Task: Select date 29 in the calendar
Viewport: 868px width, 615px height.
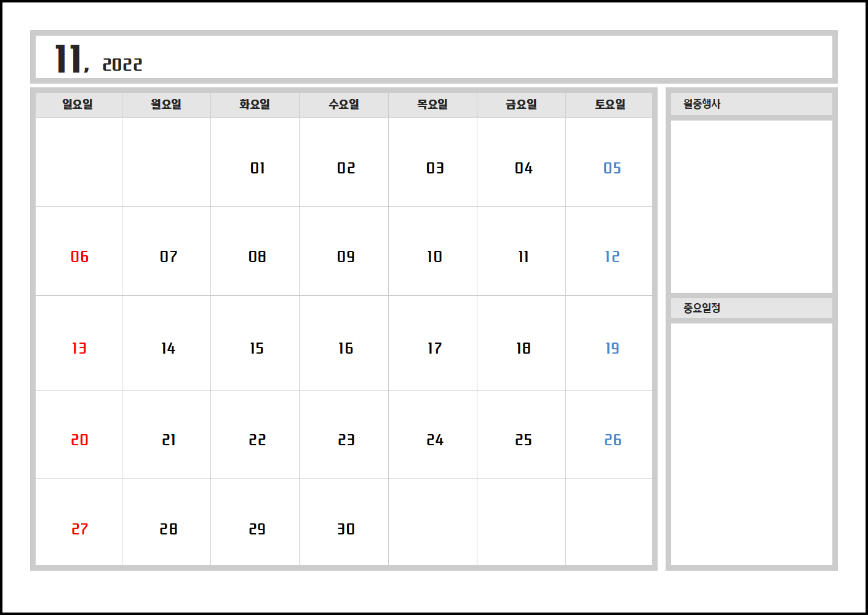Action: pyautogui.click(x=257, y=529)
